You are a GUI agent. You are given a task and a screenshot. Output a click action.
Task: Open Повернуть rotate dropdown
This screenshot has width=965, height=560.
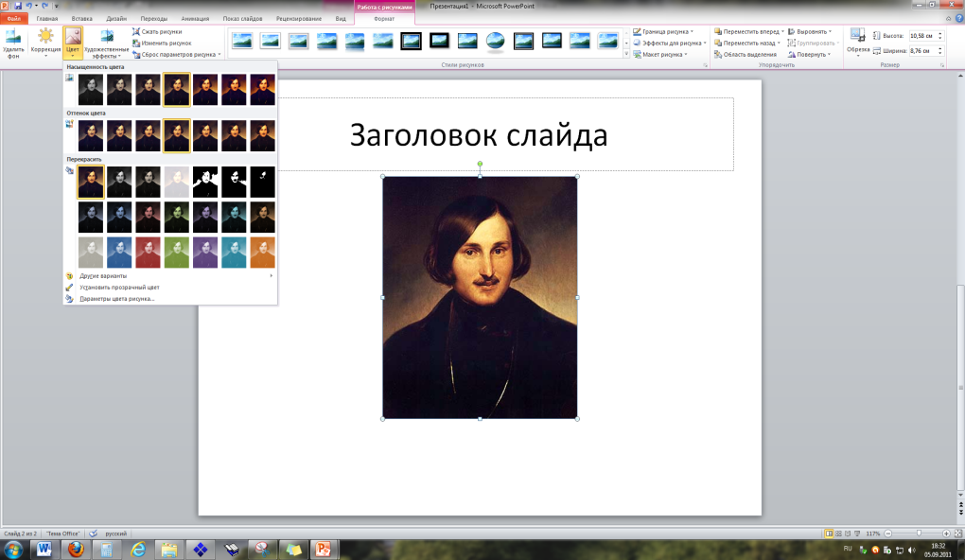click(809, 54)
